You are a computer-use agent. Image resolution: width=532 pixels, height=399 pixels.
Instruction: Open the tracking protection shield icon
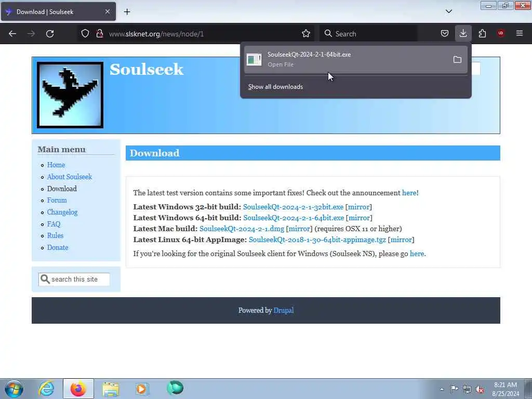click(85, 34)
